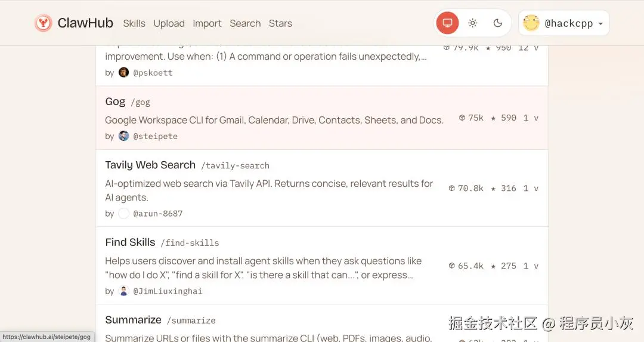Click Gog '1 v' version count
This screenshot has height=342, width=644.
tap(531, 118)
